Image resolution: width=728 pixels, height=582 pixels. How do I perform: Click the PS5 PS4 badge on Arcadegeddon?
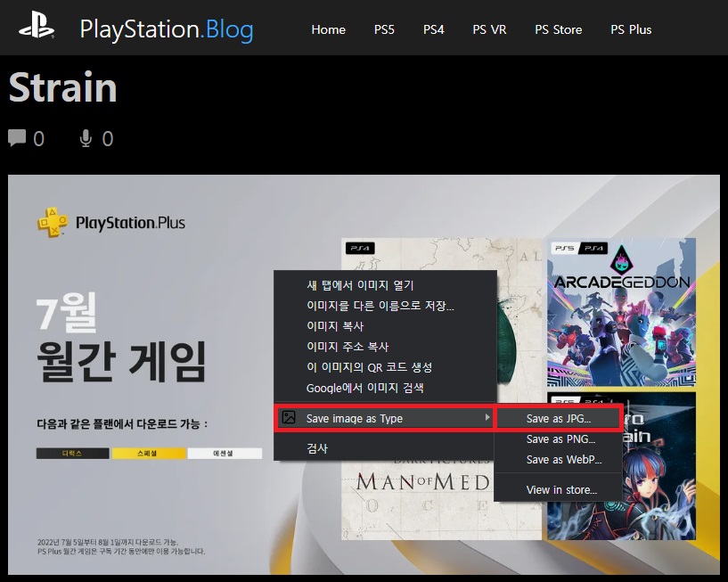pyautogui.click(x=579, y=249)
